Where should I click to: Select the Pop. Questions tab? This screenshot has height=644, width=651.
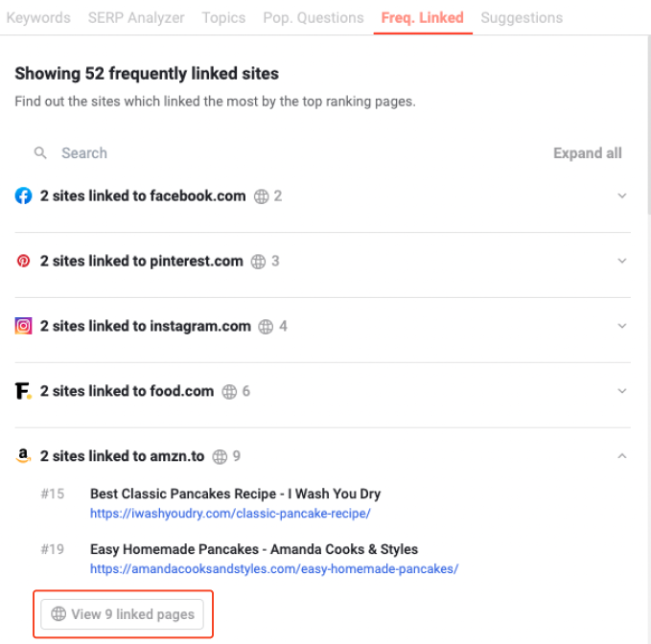tap(314, 18)
